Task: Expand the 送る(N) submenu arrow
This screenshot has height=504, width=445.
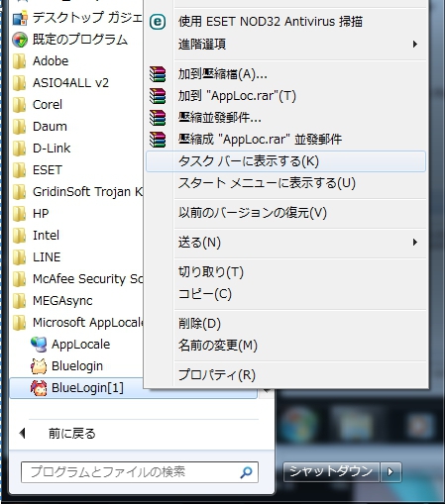Action: click(415, 243)
